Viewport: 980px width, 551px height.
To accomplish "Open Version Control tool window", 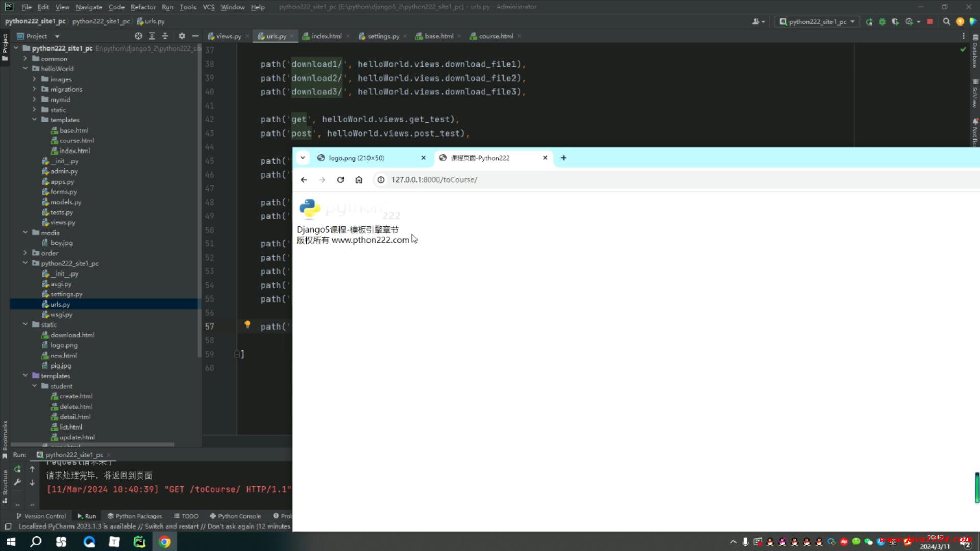I will tap(41, 516).
